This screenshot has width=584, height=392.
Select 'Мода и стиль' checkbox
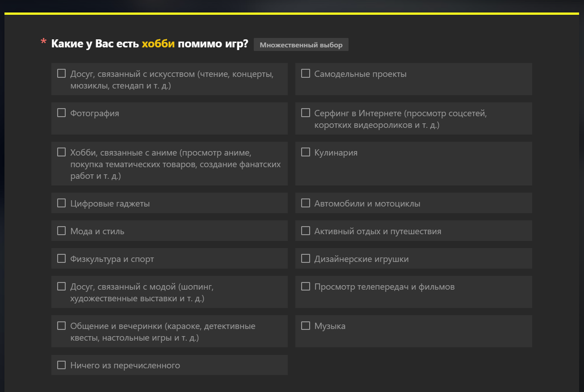(62, 231)
